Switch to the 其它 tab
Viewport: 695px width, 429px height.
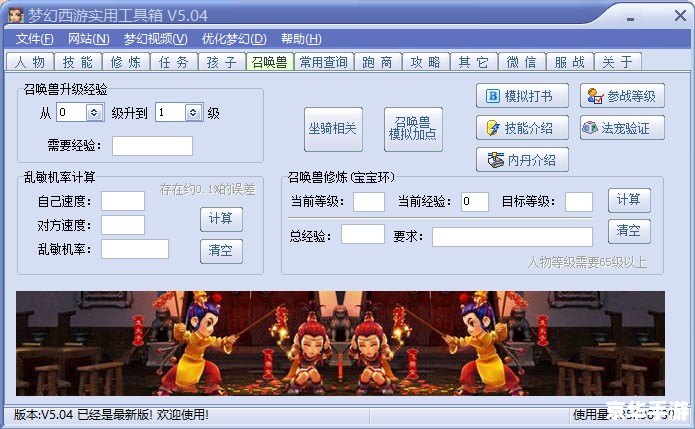pyautogui.click(x=474, y=62)
